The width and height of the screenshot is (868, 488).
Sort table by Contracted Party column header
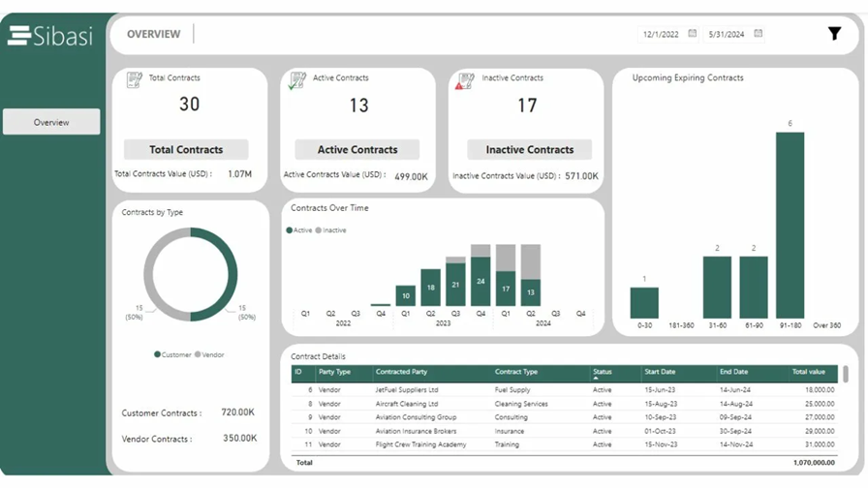[x=400, y=372]
